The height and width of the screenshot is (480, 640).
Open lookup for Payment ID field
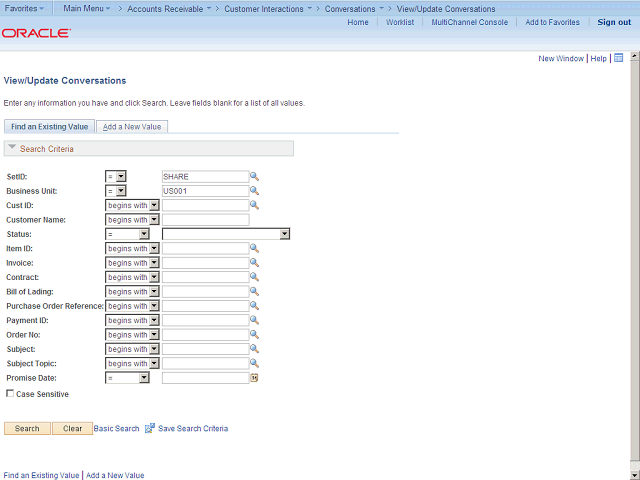tap(254, 320)
